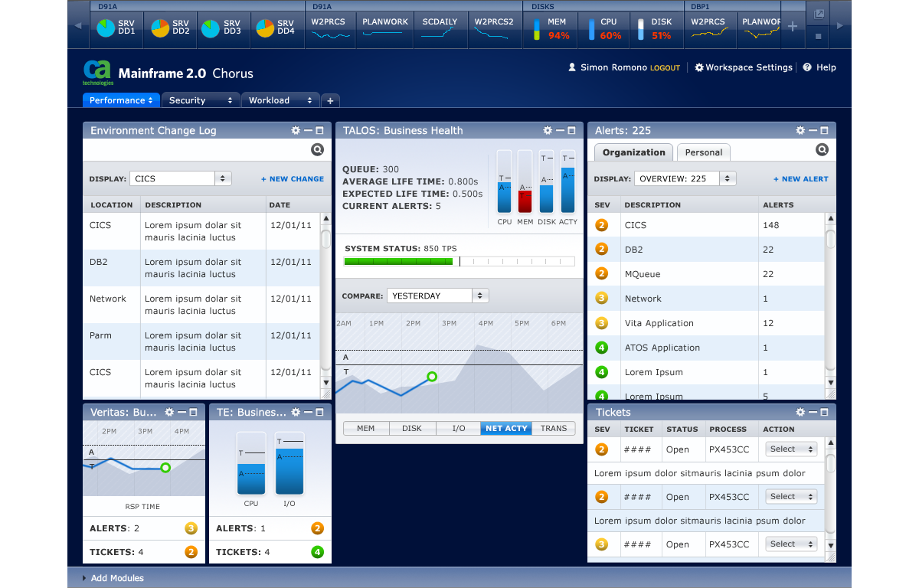Click the red MEM bar gauge in TALOS

coord(525,181)
